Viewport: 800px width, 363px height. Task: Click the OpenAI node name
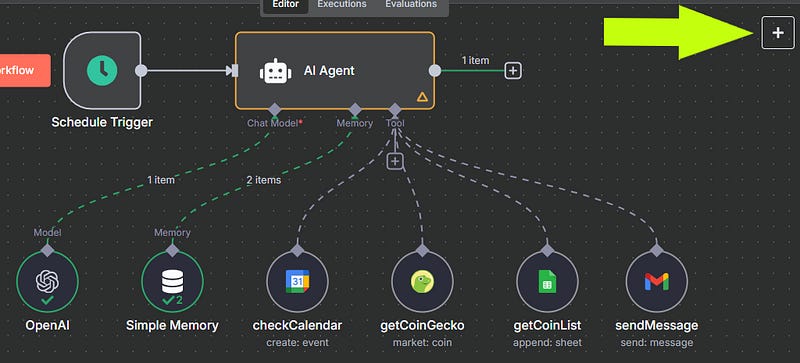click(x=47, y=325)
